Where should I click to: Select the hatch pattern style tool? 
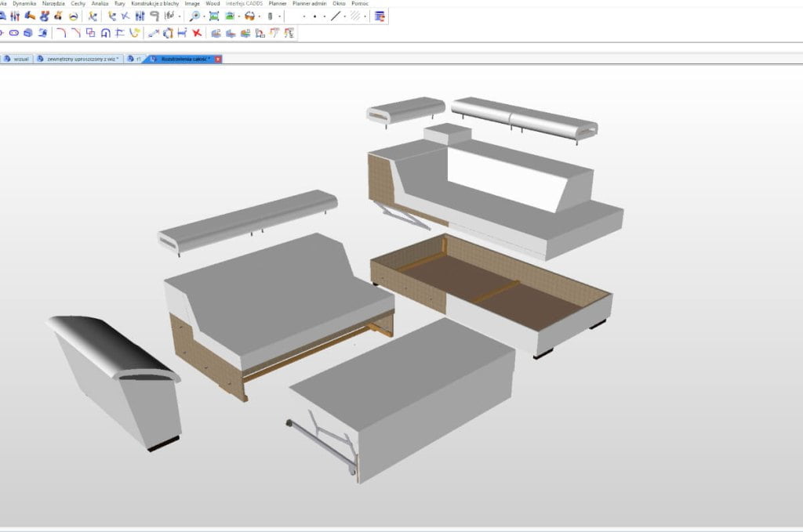[x=356, y=16]
